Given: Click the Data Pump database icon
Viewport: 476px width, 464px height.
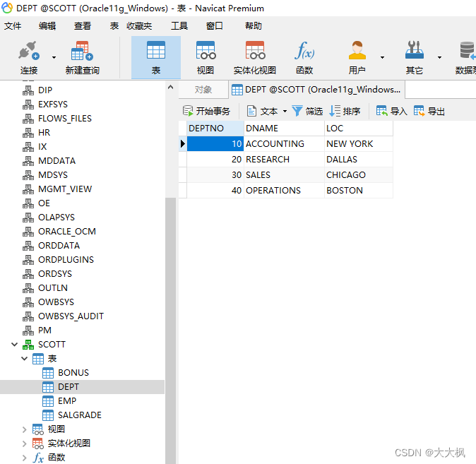Looking at the screenshot, I should tap(468, 50).
